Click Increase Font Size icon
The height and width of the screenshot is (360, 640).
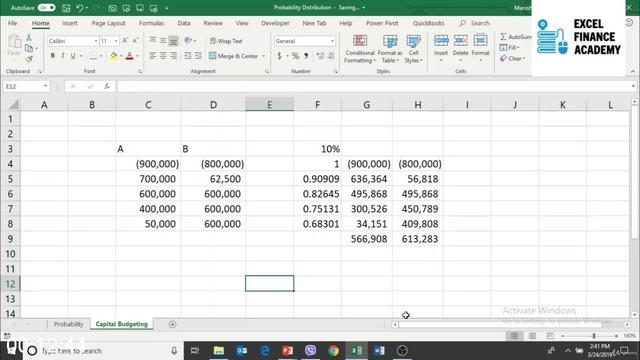pyautogui.click(x=125, y=40)
